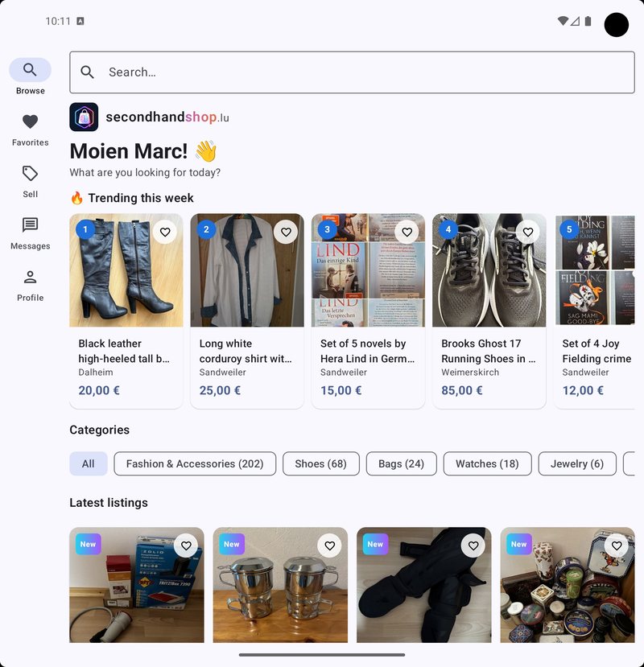Click the secondhandshop.lu logo icon

tap(84, 117)
